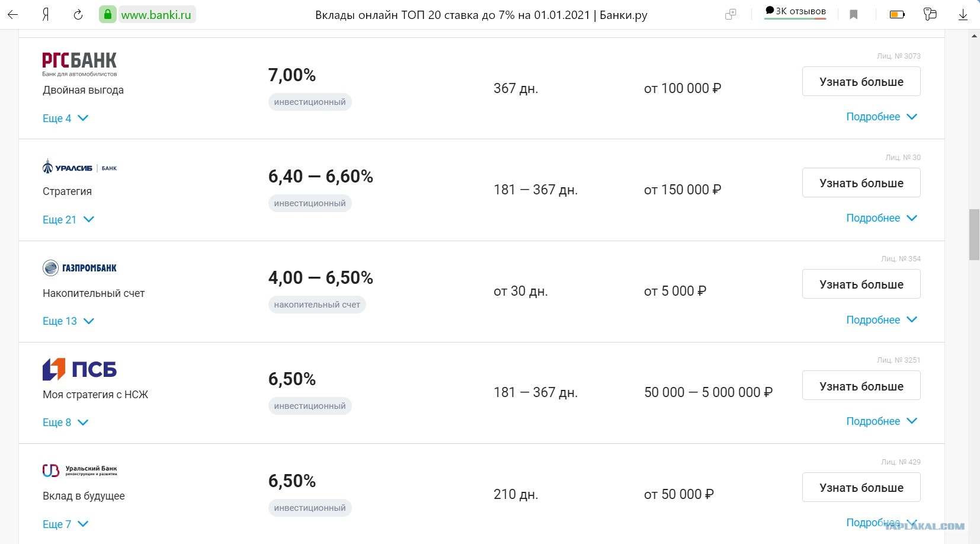Click the browser back arrow
The height and width of the screenshot is (544, 980).
coord(13,15)
